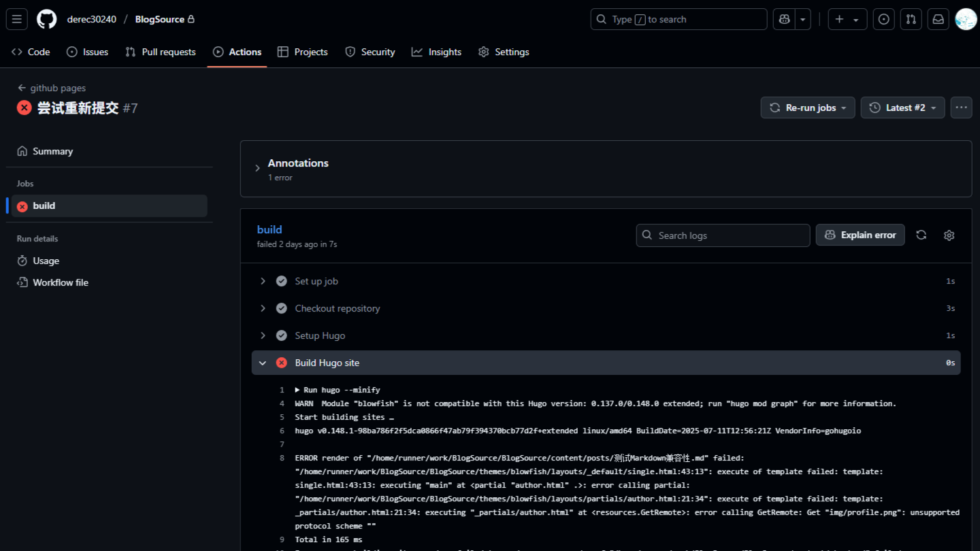Click log line number 8
The width and height of the screenshot is (980, 551).
[x=282, y=458]
